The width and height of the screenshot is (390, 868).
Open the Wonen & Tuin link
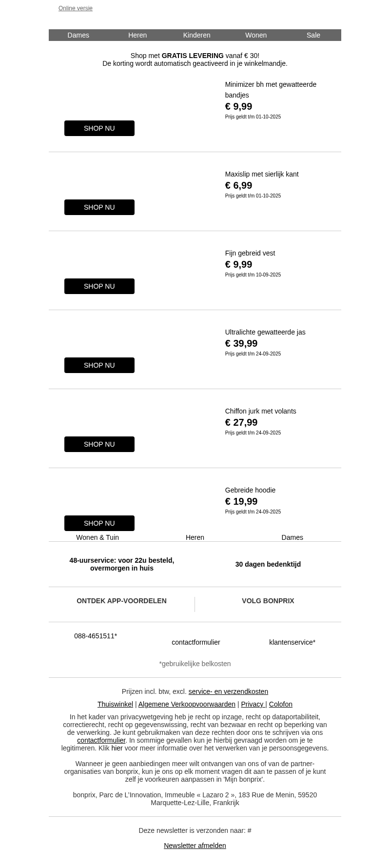click(97, 537)
